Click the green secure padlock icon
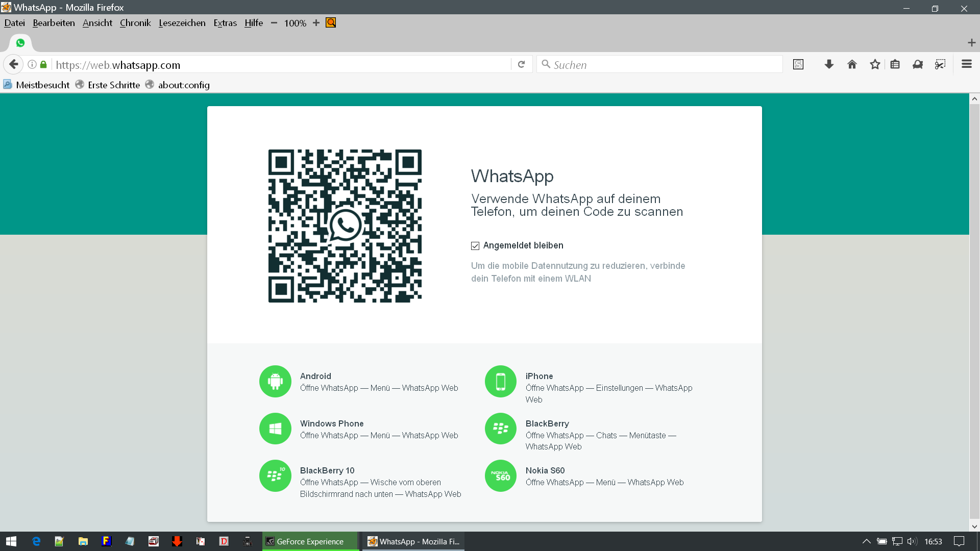The image size is (980, 551). pyautogui.click(x=43, y=64)
